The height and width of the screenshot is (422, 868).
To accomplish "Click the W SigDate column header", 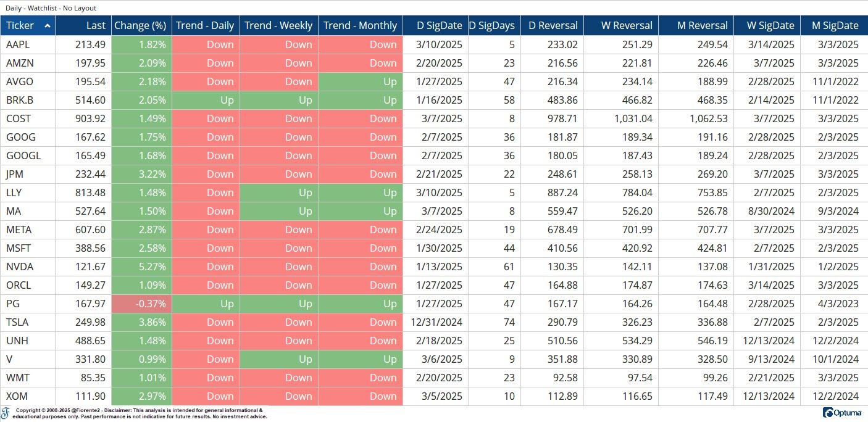I will (x=766, y=25).
